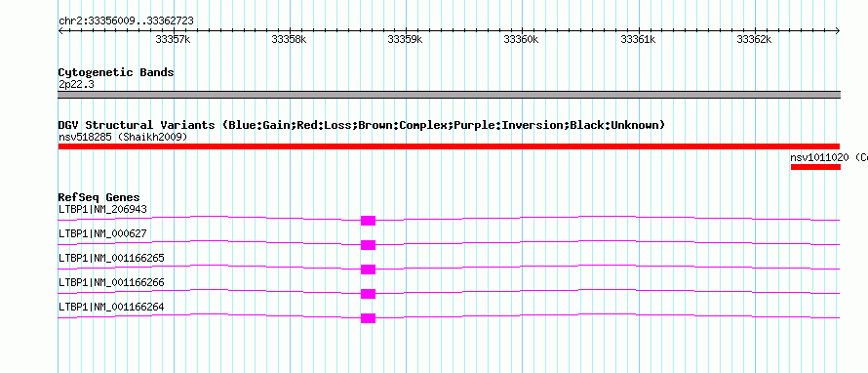Click the 33361k ruler tick label
Viewport: 868px width, 373px height.
638,40
